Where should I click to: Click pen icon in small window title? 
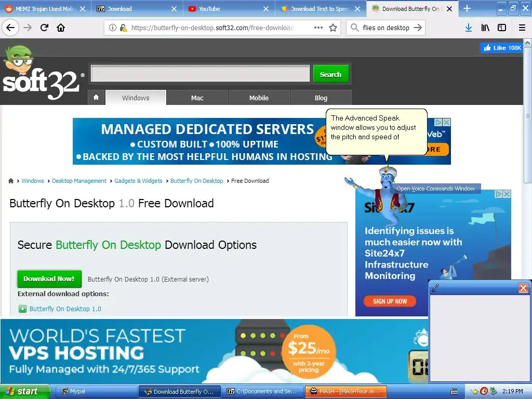point(435,288)
